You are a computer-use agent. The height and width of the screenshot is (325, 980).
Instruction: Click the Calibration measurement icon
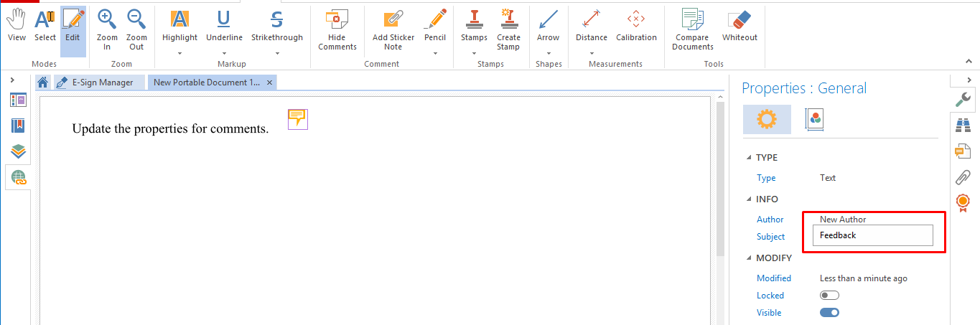(635, 27)
